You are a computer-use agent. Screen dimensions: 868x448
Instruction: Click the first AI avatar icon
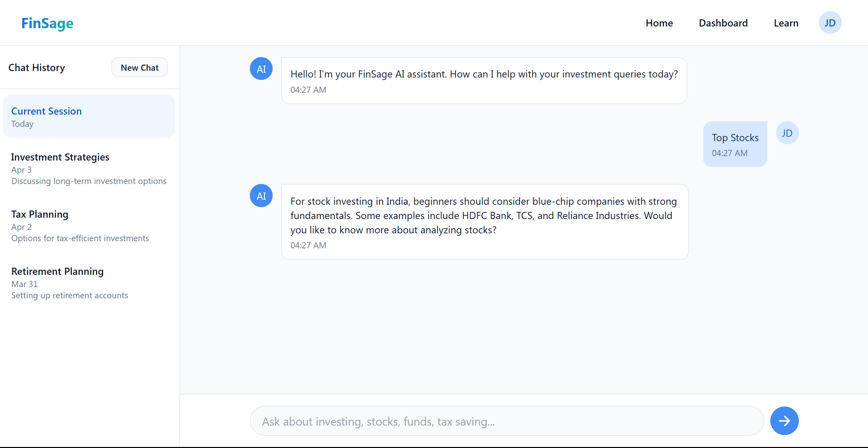261,69
